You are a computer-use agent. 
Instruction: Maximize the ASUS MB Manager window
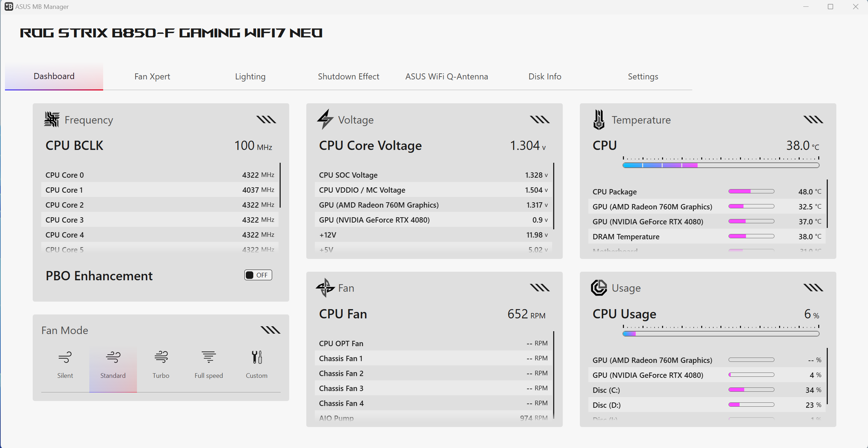831,7
